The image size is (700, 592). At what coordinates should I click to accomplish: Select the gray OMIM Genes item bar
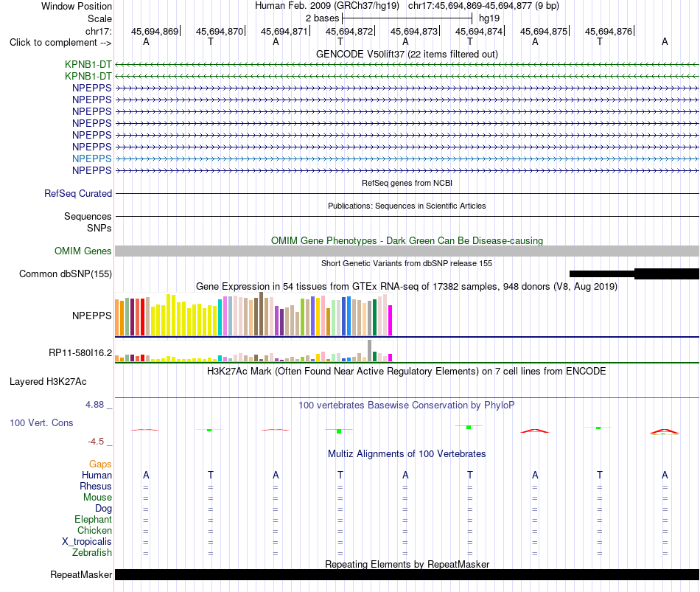click(x=407, y=251)
